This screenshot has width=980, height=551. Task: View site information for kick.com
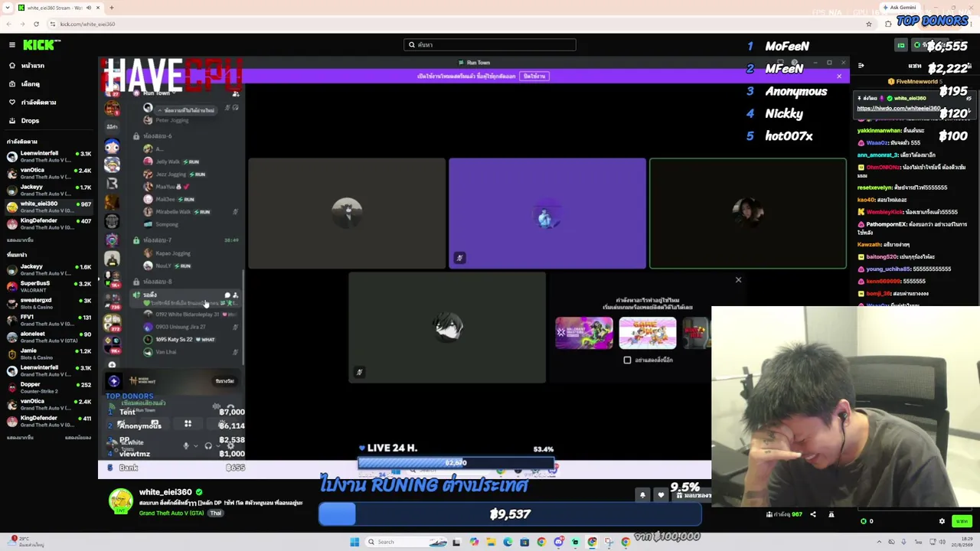pyautogui.click(x=54, y=24)
